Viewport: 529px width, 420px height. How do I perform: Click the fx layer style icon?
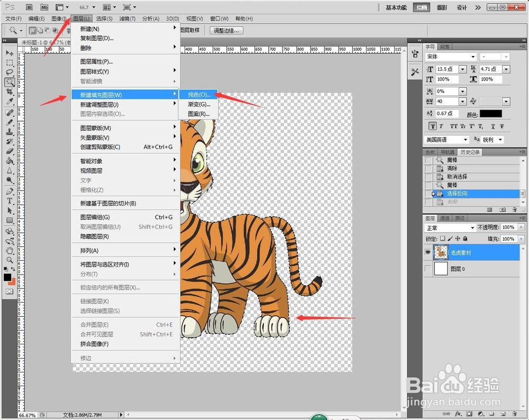(458, 413)
